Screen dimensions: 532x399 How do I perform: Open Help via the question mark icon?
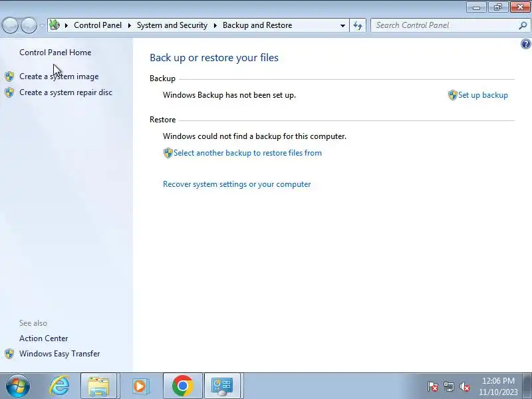click(526, 44)
